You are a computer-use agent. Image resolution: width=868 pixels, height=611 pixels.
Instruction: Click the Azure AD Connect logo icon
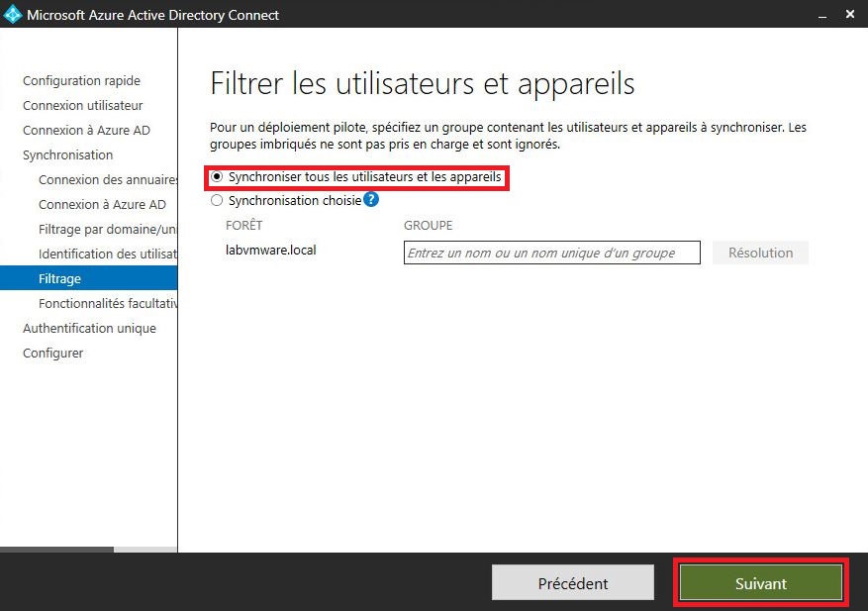coord(12,15)
